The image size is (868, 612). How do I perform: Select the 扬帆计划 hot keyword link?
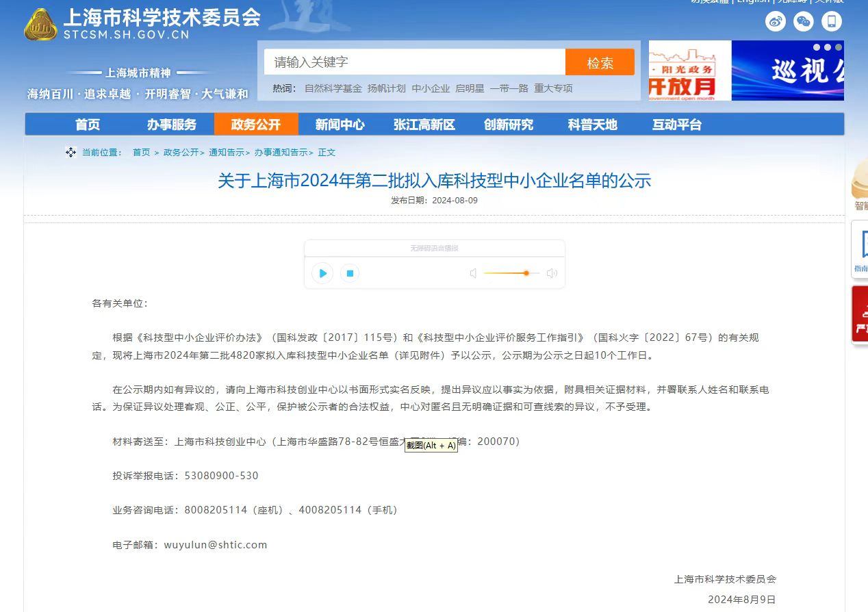386,88
